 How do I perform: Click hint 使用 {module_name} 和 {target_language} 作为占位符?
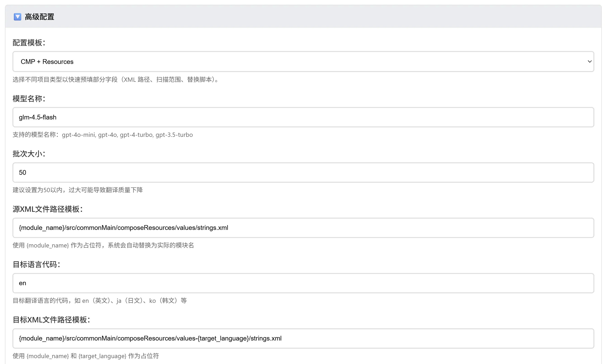[86, 356]
